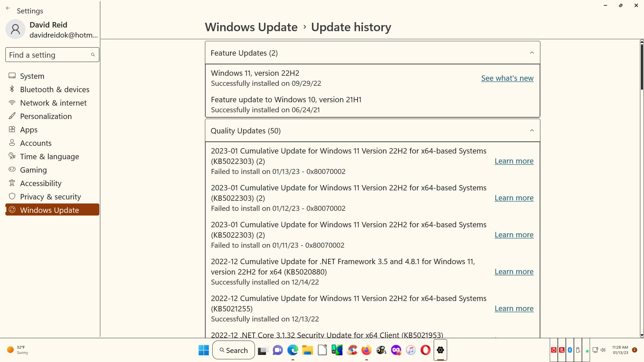Open Microsoft Edge from the taskbar

(292, 350)
